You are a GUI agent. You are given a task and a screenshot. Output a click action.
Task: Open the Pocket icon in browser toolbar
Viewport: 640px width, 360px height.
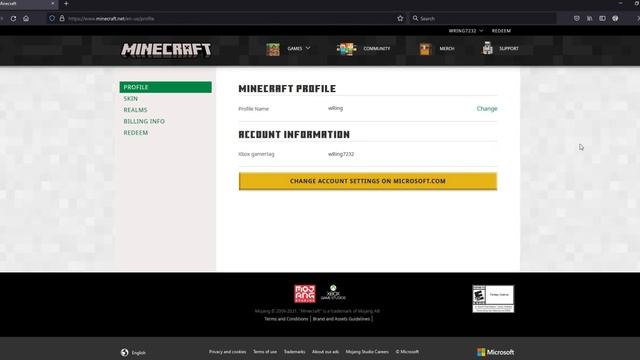pos(577,18)
